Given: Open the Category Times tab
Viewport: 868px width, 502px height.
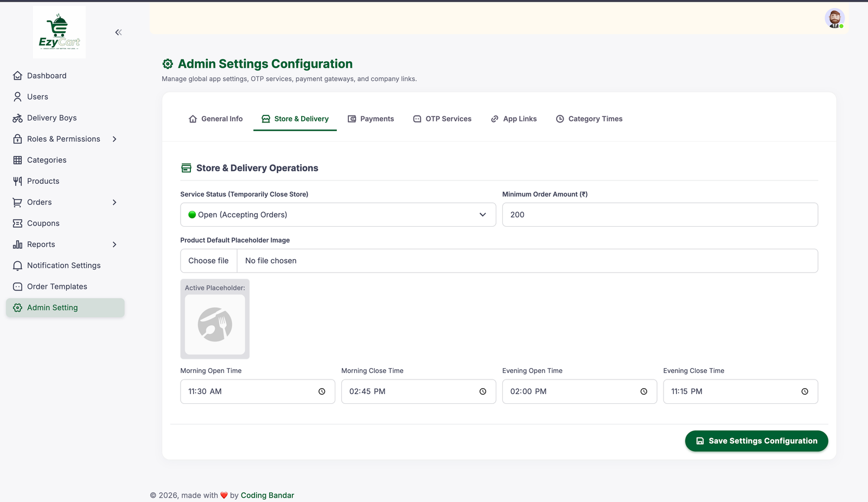Looking at the screenshot, I should click(x=589, y=119).
